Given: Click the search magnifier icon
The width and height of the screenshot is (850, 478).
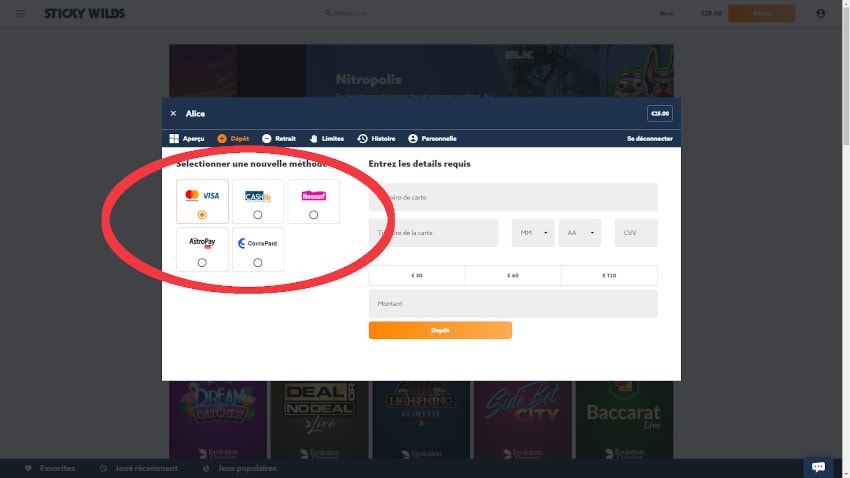Looking at the screenshot, I should 327,13.
